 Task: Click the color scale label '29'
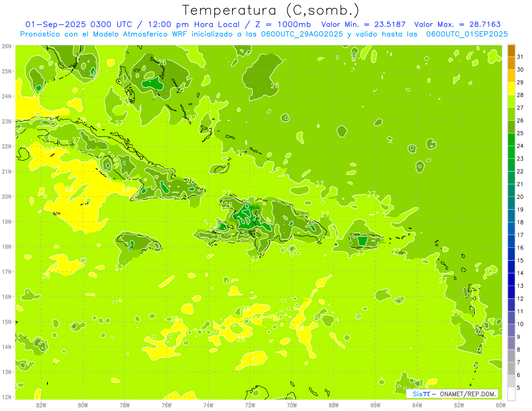tap(520, 82)
